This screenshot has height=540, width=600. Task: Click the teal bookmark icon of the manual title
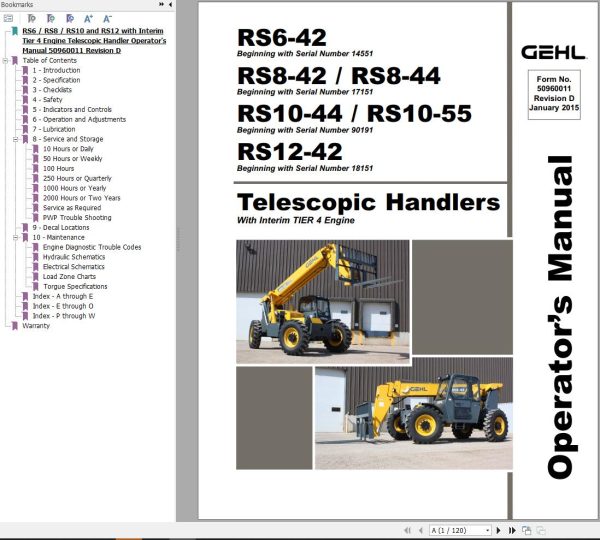(x=15, y=31)
